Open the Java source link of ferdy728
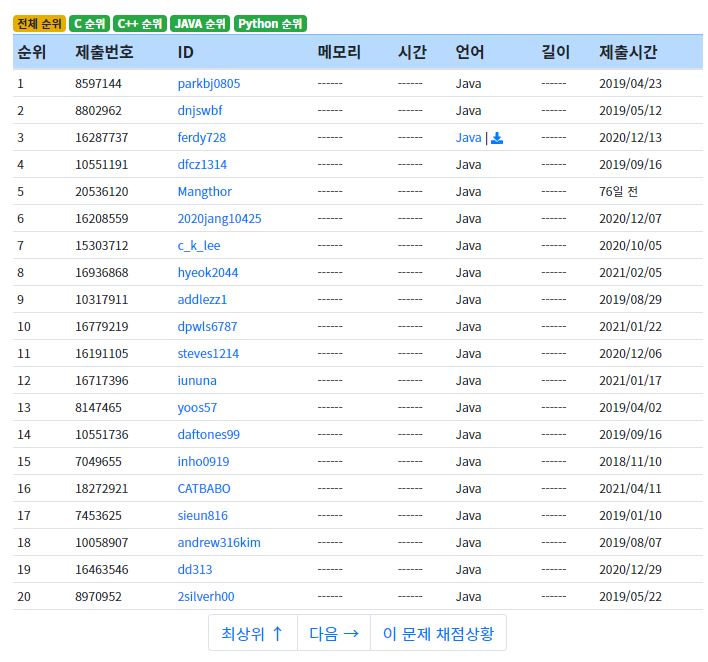The height and width of the screenshot is (662, 708). click(x=468, y=138)
